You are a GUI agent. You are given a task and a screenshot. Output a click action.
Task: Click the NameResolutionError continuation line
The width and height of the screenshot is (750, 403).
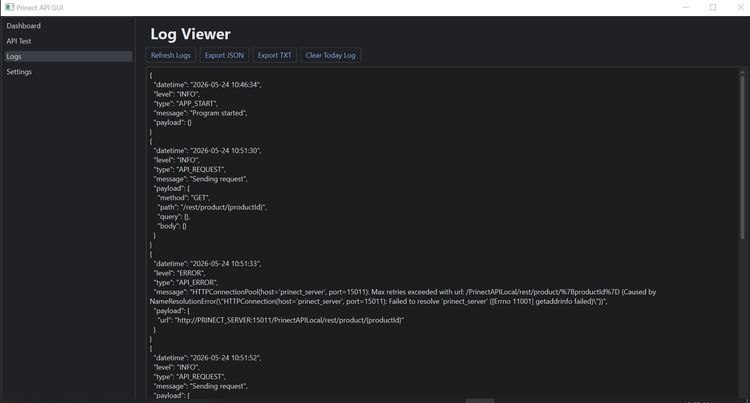pyautogui.click(x=378, y=301)
